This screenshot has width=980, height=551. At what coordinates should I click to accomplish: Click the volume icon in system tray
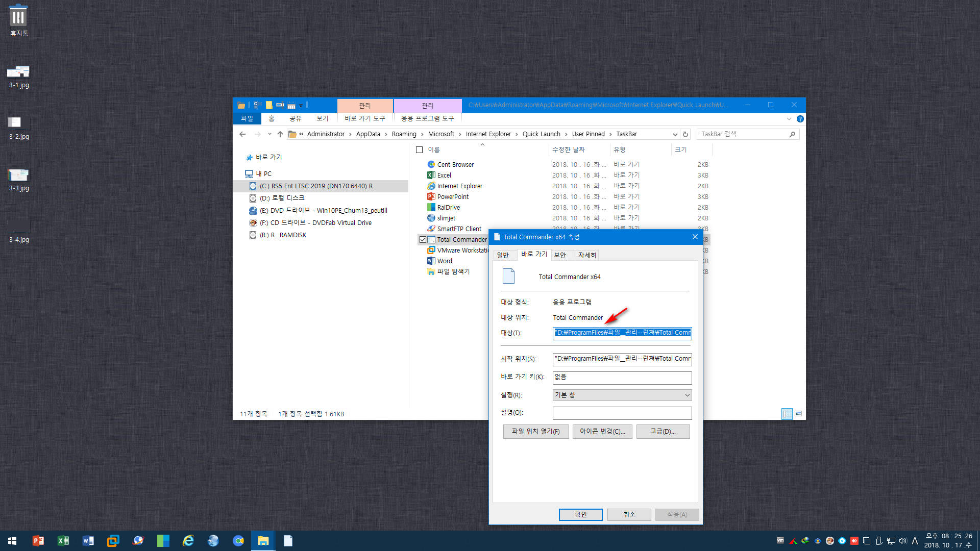[x=902, y=541]
